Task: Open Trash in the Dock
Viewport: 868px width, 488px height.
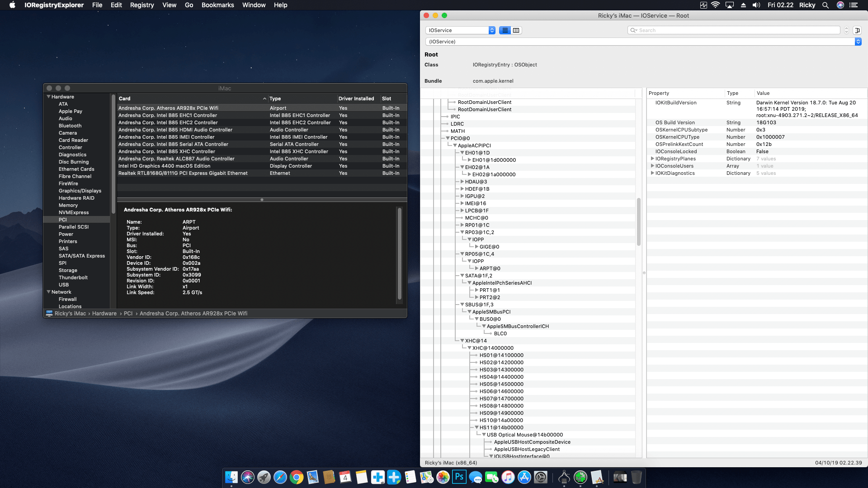Action: click(x=636, y=477)
